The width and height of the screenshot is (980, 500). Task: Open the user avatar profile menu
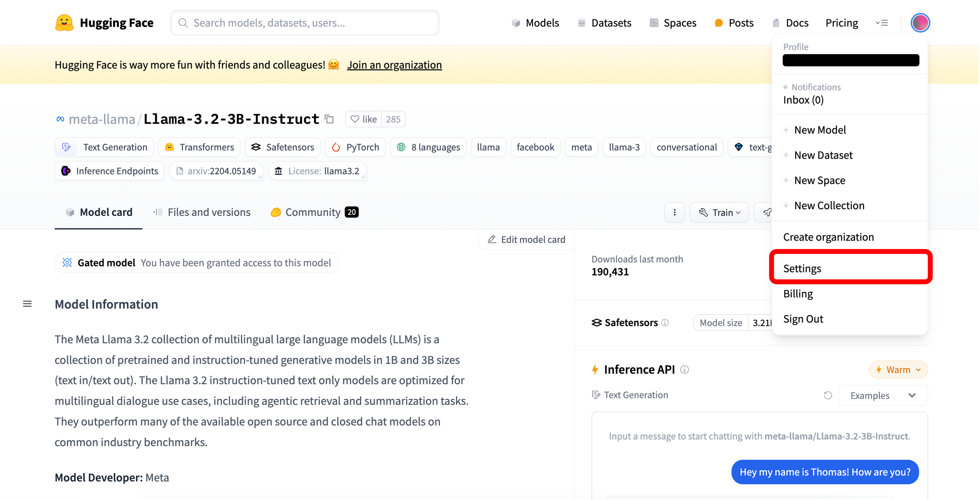(920, 23)
